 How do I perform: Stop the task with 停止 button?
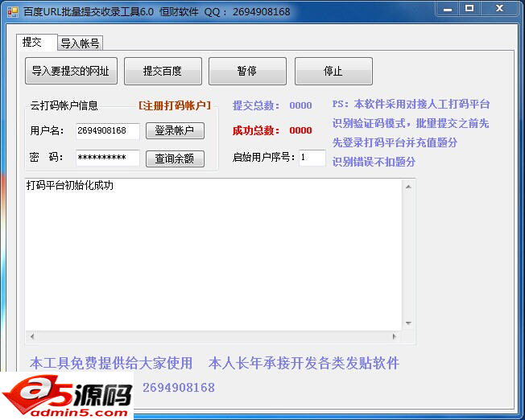coord(333,71)
